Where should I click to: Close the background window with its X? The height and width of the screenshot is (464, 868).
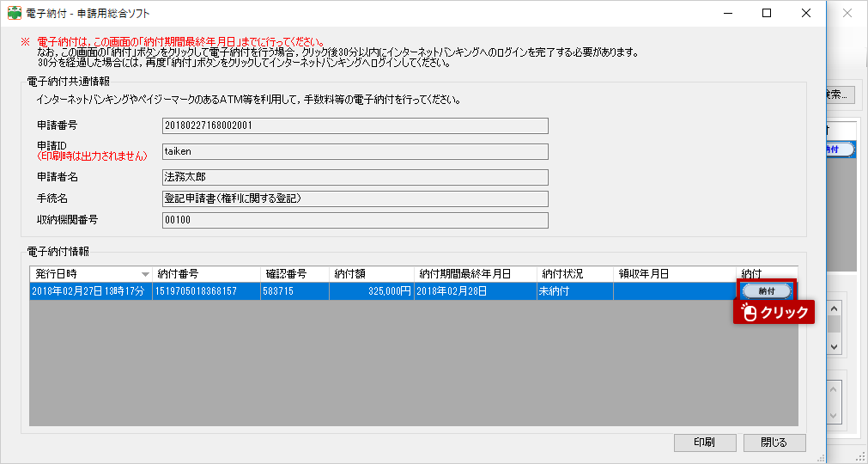pos(847,13)
